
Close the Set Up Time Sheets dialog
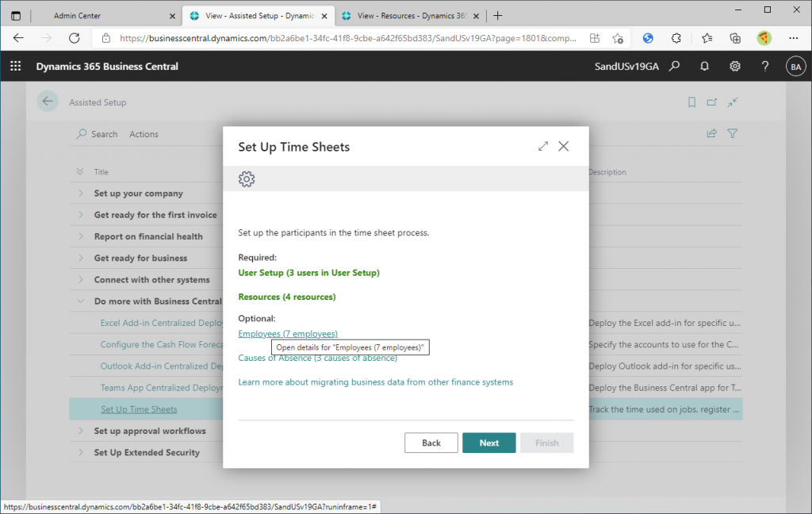click(564, 147)
